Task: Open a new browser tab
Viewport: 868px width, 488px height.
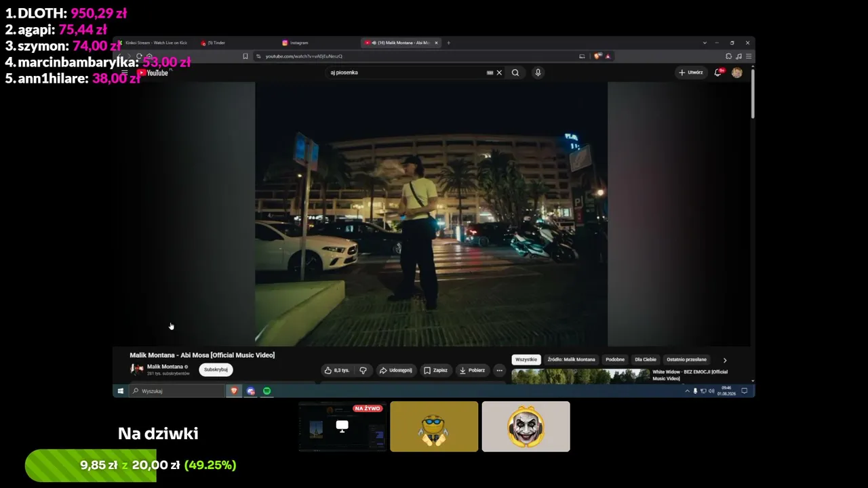Action: point(448,43)
